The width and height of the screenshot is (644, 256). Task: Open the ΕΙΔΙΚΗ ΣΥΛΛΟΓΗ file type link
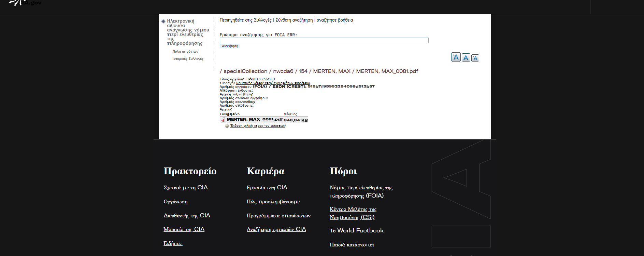point(260,79)
